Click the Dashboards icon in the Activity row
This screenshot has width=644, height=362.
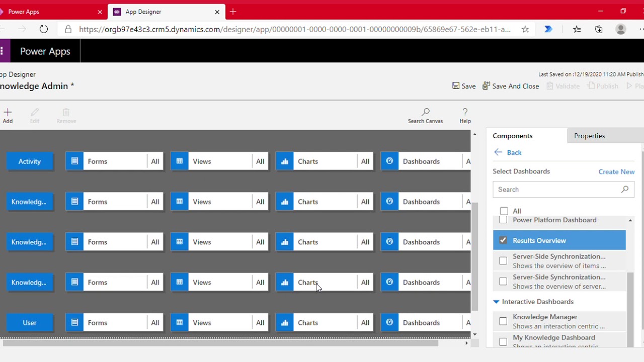click(389, 161)
